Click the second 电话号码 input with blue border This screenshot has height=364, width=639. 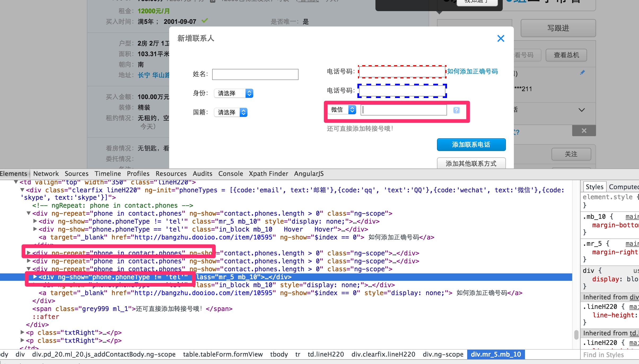point(402,91)
